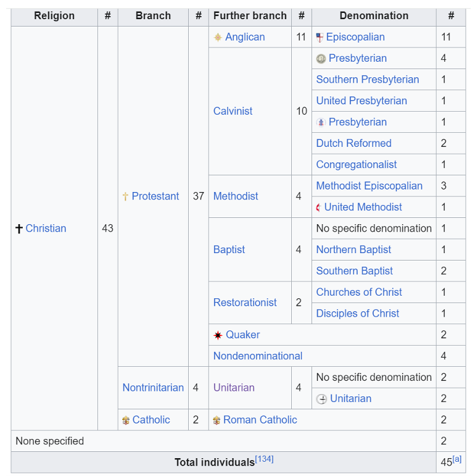The height and width of the screenshot is (476, 475).
Task: Open the Calvinist link
Action: pyautogui.click(x=233, y=111)
